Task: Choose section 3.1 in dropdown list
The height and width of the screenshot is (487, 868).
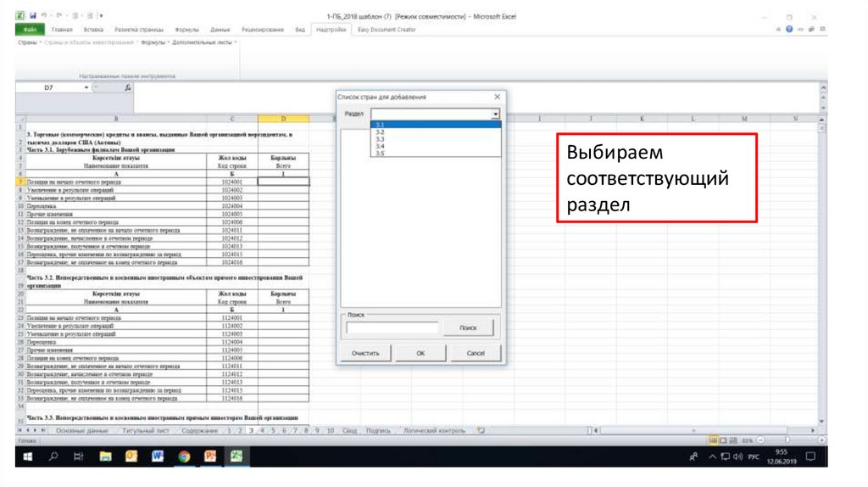Action: point(436,125)
